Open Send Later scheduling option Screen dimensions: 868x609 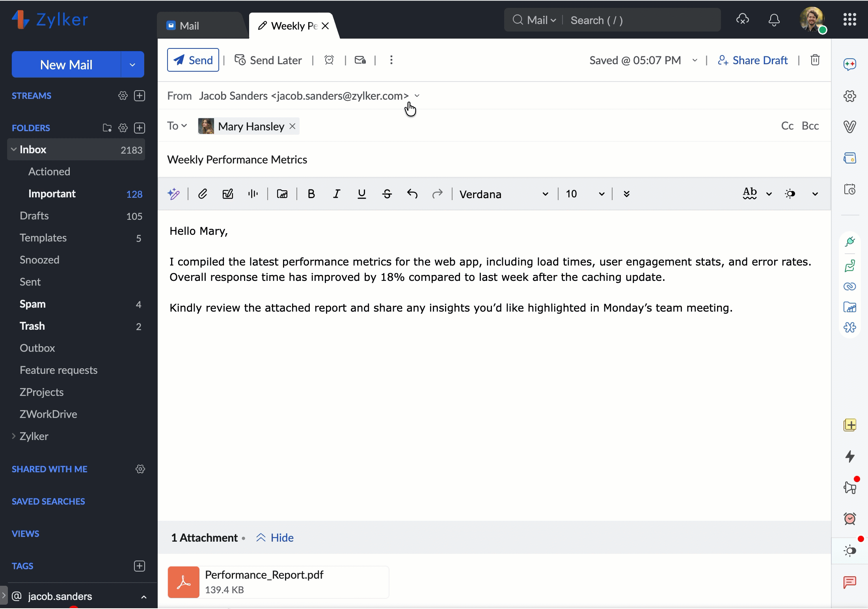click(x=268, y=60)
